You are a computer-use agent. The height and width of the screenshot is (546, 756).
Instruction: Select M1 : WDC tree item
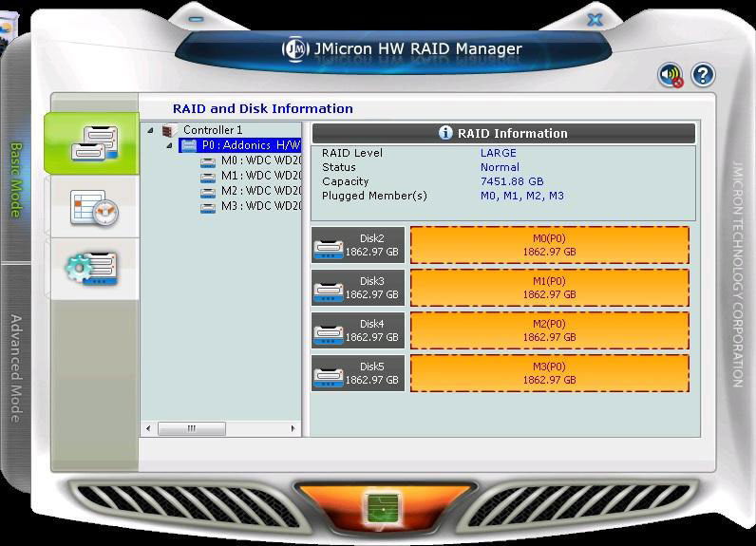tap(261, 176)
